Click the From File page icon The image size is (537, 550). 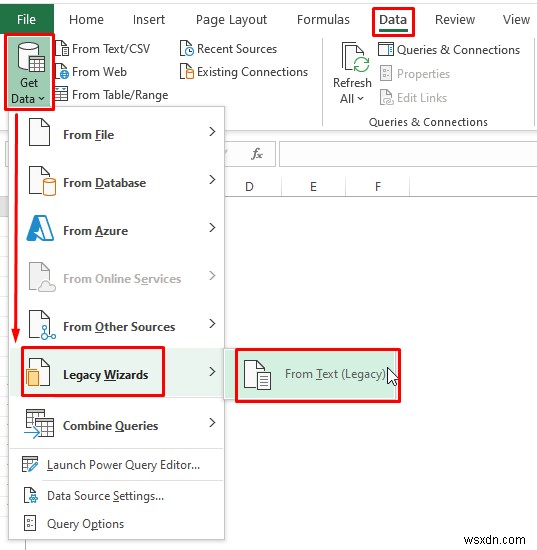39,132
